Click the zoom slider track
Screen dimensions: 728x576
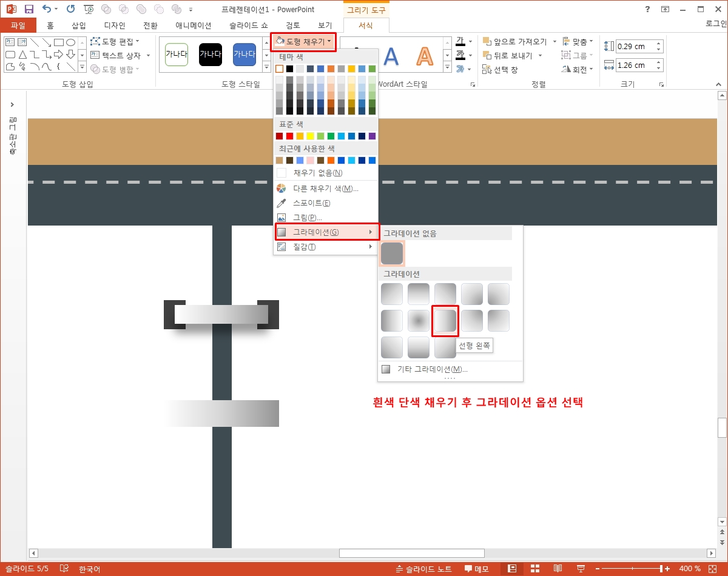(633, 569)
